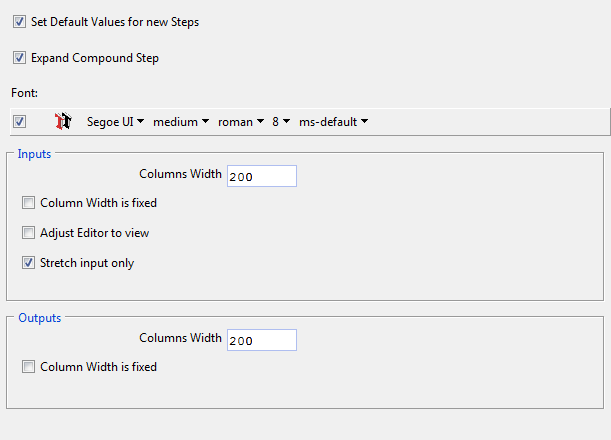Image resolution: width=611 pixels, height=440 pixels.
Task: Expand the ms-default encoding dropdown
Action: (x=334, y=122)
